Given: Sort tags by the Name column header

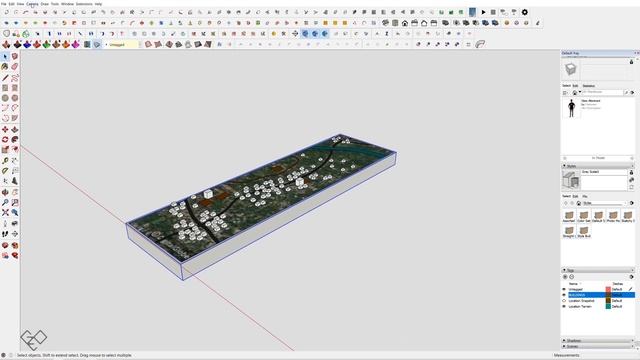Looking at the screenshot, I should (573, 284).
